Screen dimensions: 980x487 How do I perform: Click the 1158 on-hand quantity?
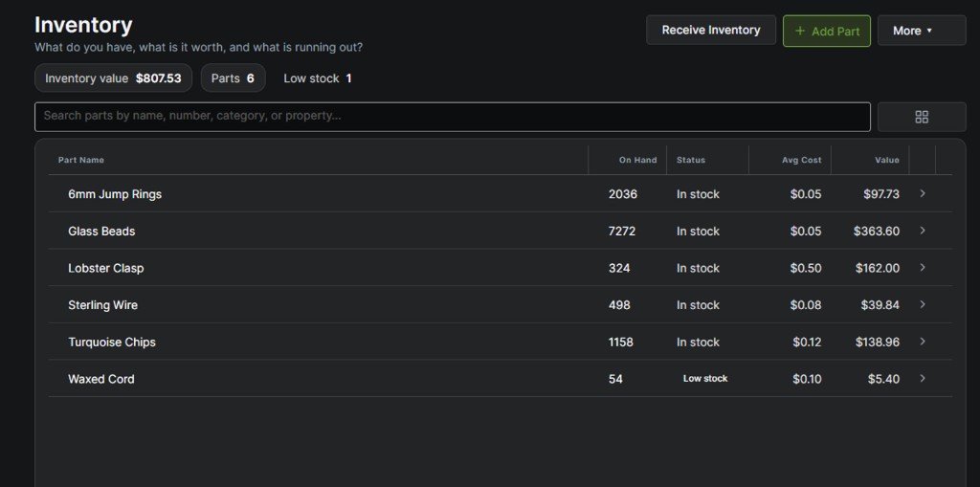pyautogui.click(x=620, y=342)
